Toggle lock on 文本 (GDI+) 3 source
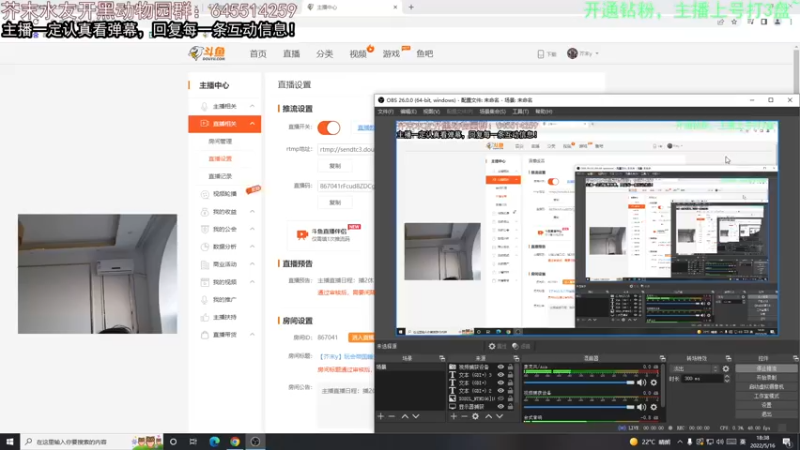The width and height of the screenshot is (800, 450). pyautogui.click(x=510, y=375)
